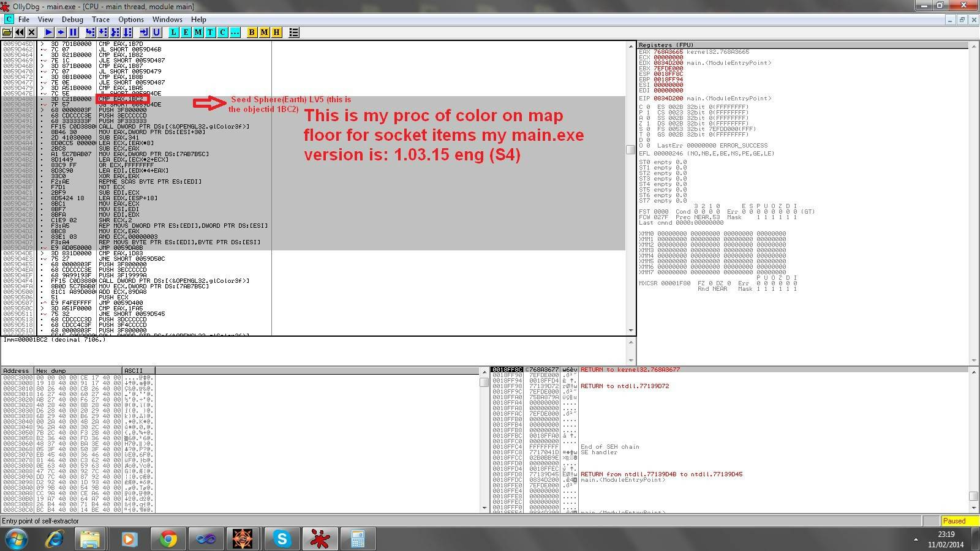
Task: Click the Open file toolbar icon
Action: coord(7,32)
